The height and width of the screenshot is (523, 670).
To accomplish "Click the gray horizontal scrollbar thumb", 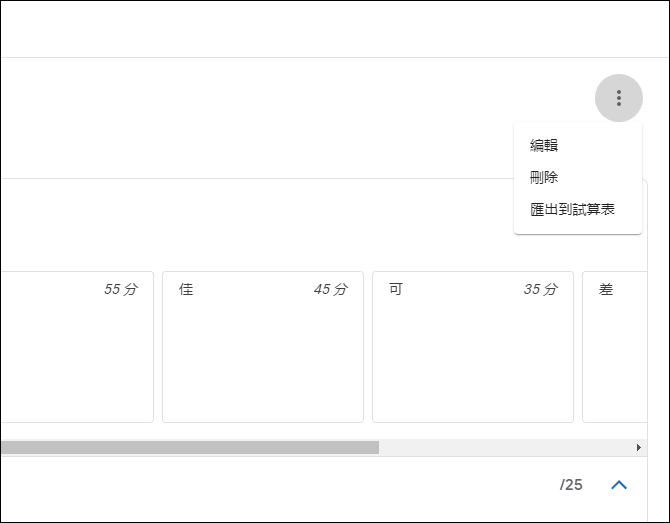I will (190, 447).
